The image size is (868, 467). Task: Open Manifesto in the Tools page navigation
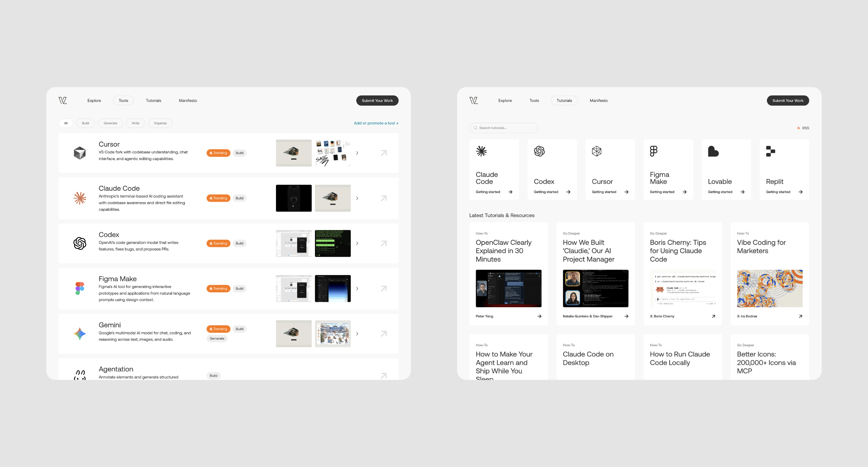(188, 100)
